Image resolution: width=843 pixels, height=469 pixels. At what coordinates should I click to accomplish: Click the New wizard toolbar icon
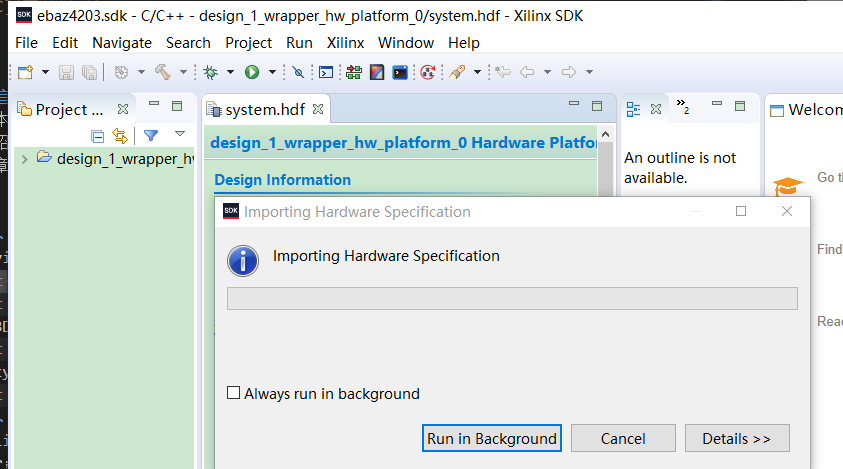[x=25, y=72]
